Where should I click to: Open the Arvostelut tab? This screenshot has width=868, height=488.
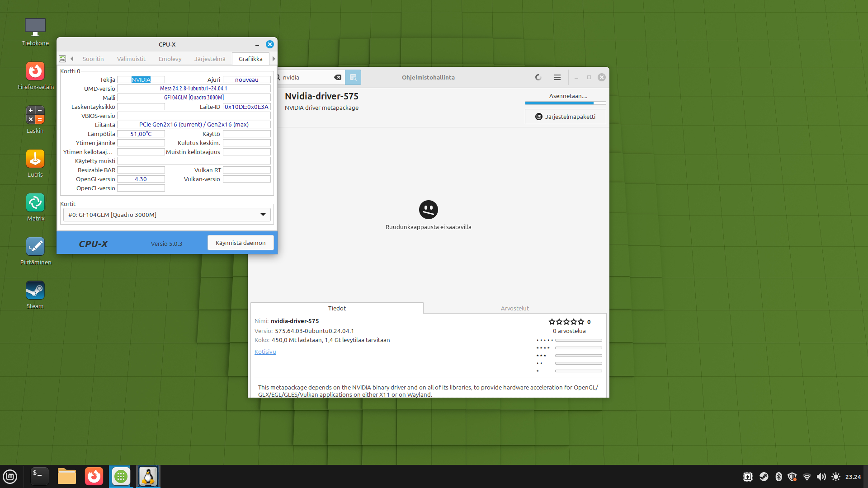(514, 308)
